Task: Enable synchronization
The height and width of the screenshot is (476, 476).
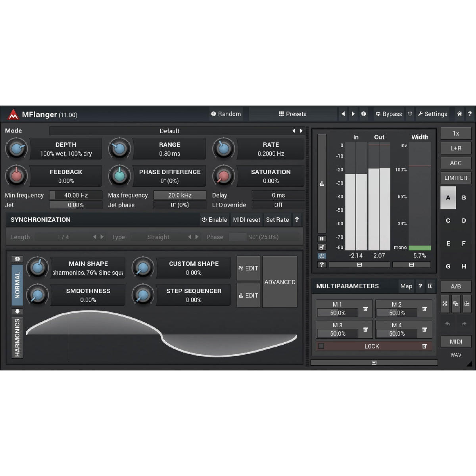Action: pyautogui.click(x=214, y=220)
